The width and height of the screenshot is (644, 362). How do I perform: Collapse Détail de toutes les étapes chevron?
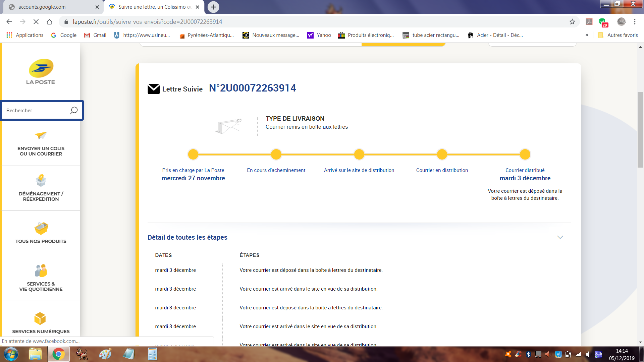tap(560, 237)
